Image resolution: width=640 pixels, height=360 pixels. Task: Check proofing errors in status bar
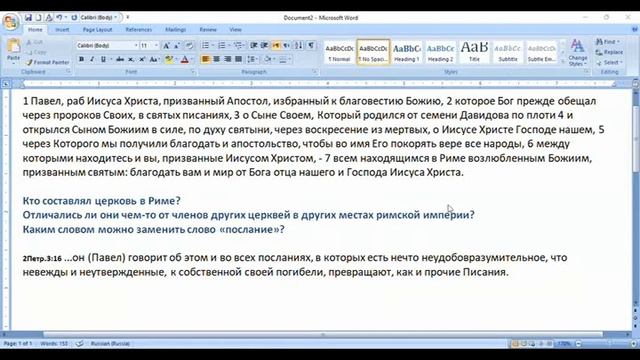click(80, 344)
